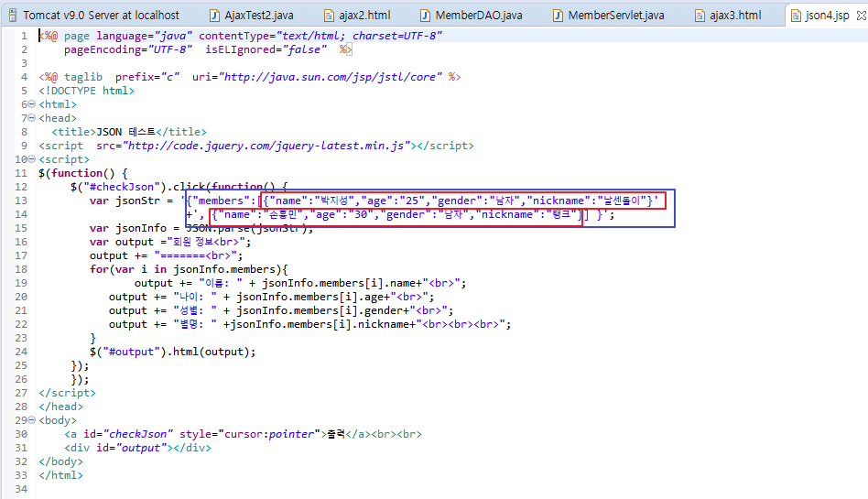Open the AjaxTest2.java editor tab
This screenshot has height=499, width=868.
[253, 15]
